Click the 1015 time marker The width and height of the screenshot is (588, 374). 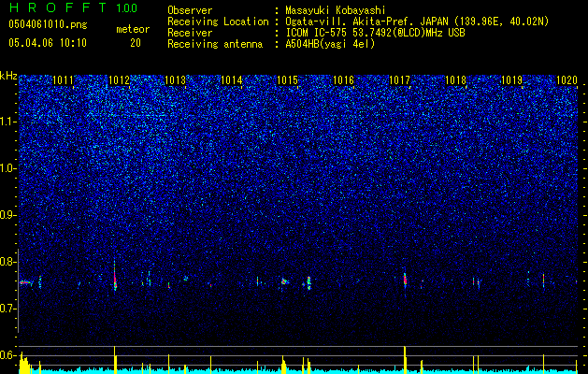click(288, 79)
